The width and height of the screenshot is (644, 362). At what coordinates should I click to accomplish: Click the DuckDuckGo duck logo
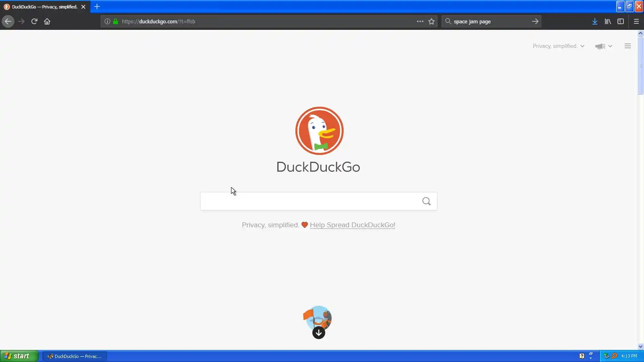(x=319, y=131)
